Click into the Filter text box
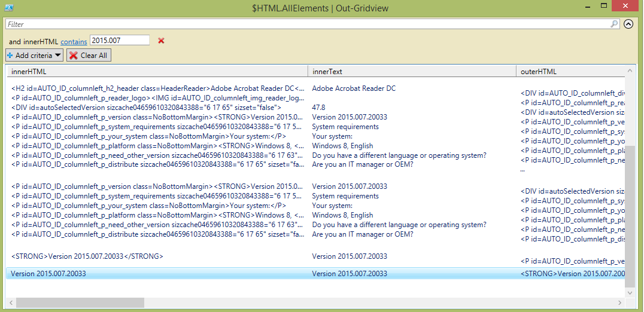Screen dimensions: 644x312 (x=299, y=25)
